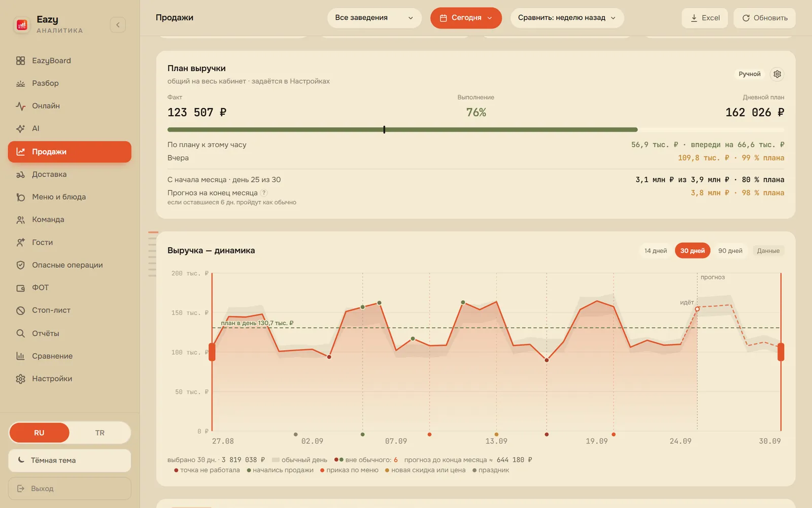The image size is (812, 508).
Task: Open the Отчёты search icon
Action: pyautogui.click(x=20, y=333)
